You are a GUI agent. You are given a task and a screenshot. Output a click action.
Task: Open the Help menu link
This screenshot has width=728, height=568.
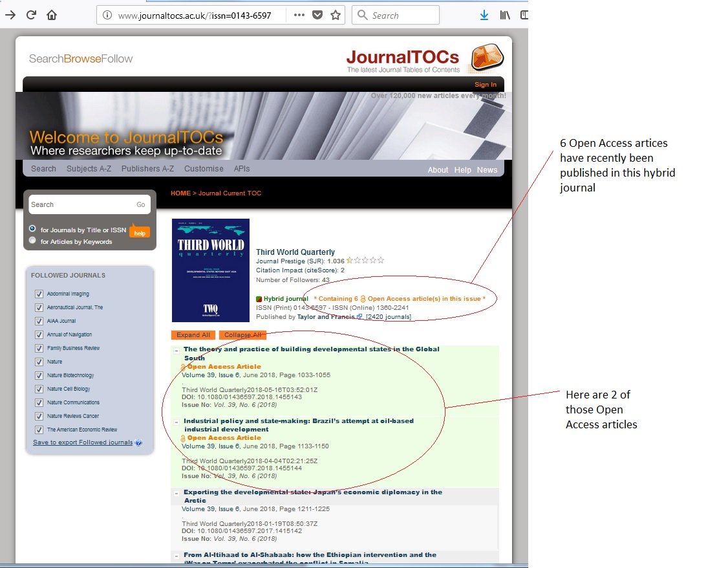[462, 170]
